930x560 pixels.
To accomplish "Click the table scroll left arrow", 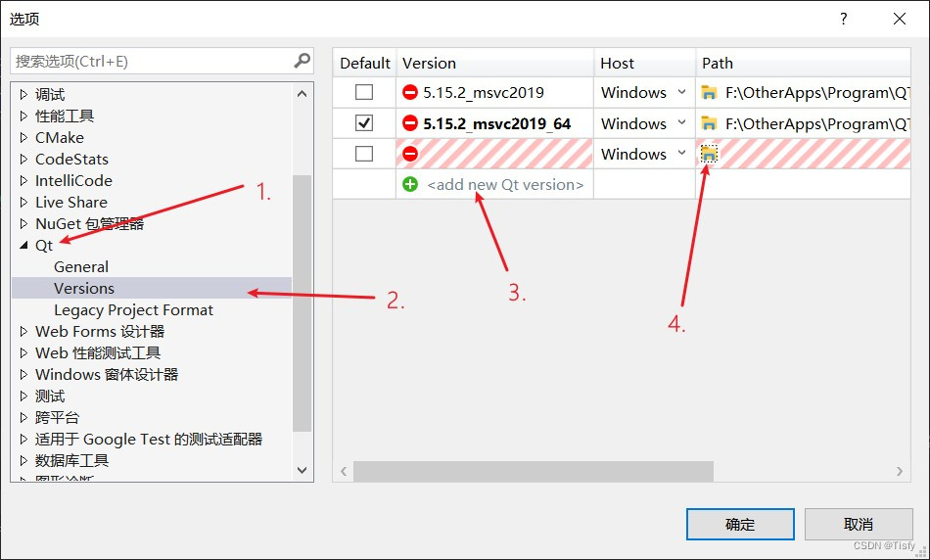I will click(344, 471).
